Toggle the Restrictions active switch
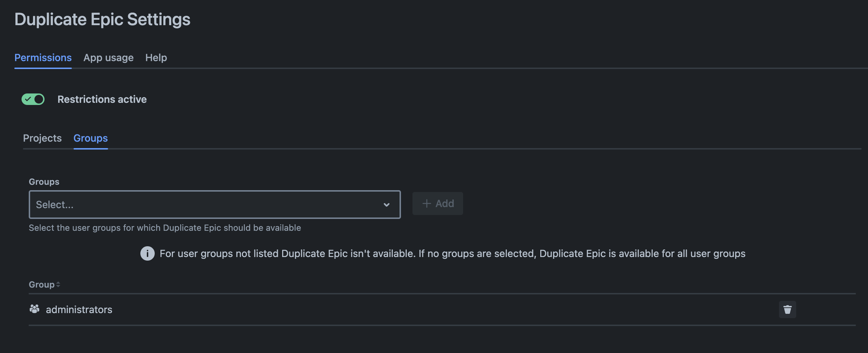The width and height of the screenshot is (868, 353). 33,99
